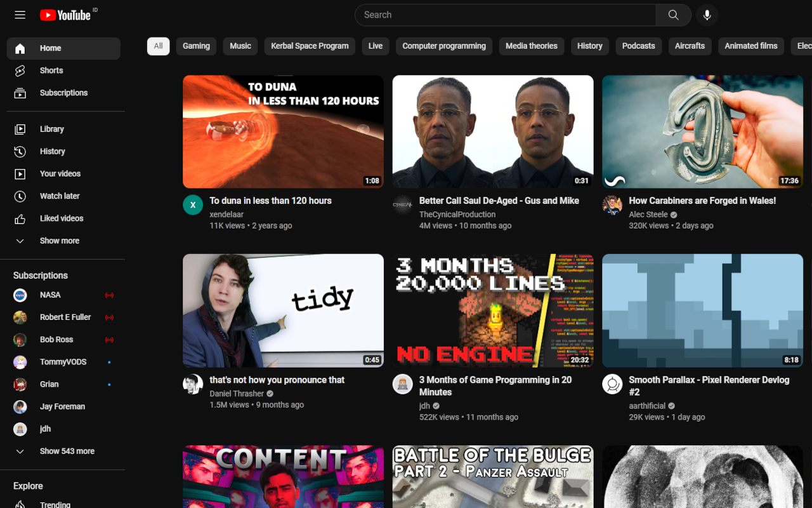Open aarthificial channel name link
The width and height of the screenshot is (812, 508).
click(647, 406)
